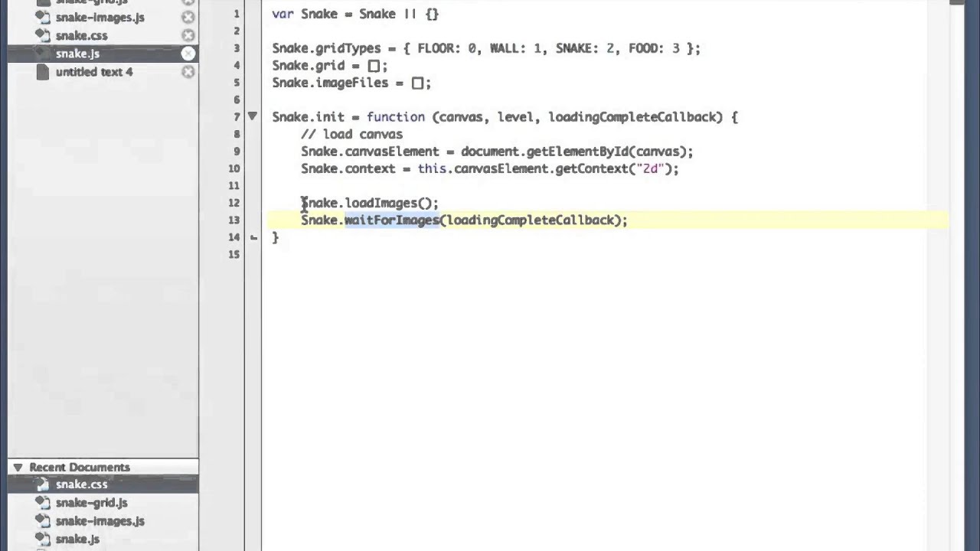This screenshot has height=551, width=980.
Task: Click the Recent Documents header label
Action: coord(80,467)
